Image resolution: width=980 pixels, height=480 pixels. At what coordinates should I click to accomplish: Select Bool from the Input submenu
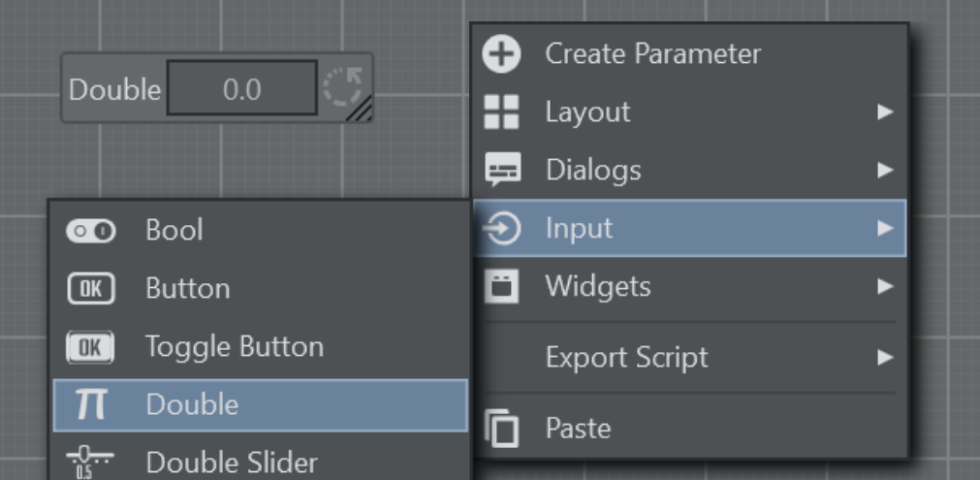[x=174, y=231]
